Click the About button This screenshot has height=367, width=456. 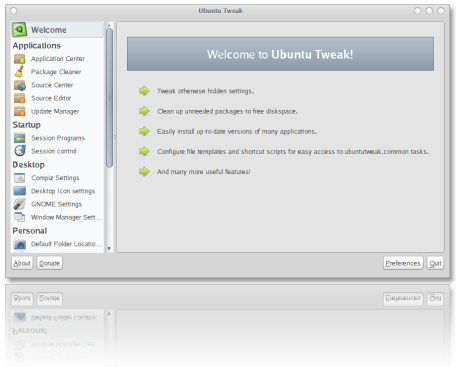[x=22, y=263]
